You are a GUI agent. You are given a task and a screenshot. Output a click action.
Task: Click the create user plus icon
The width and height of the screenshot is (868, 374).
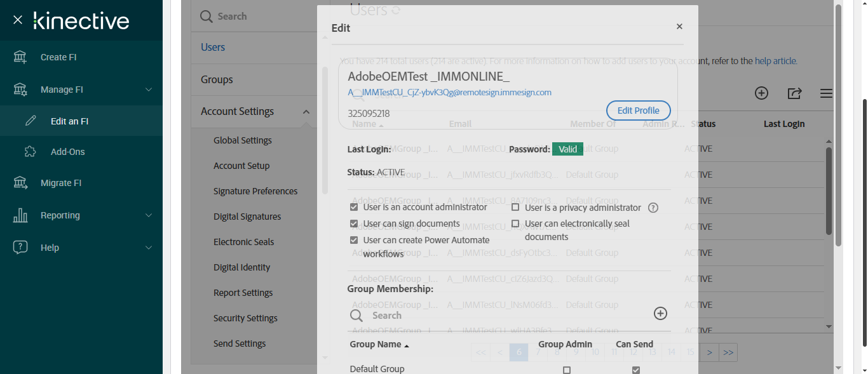coord(761,93)
